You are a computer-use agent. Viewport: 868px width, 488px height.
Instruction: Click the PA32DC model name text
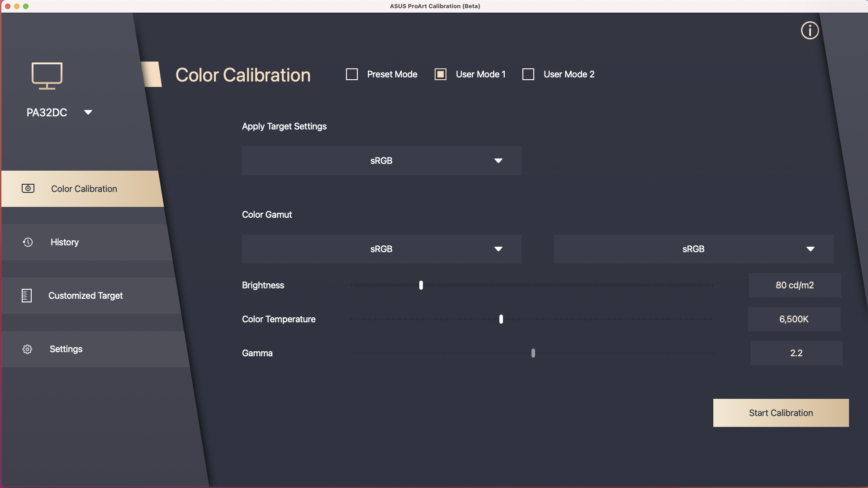[x=47, y=112]
